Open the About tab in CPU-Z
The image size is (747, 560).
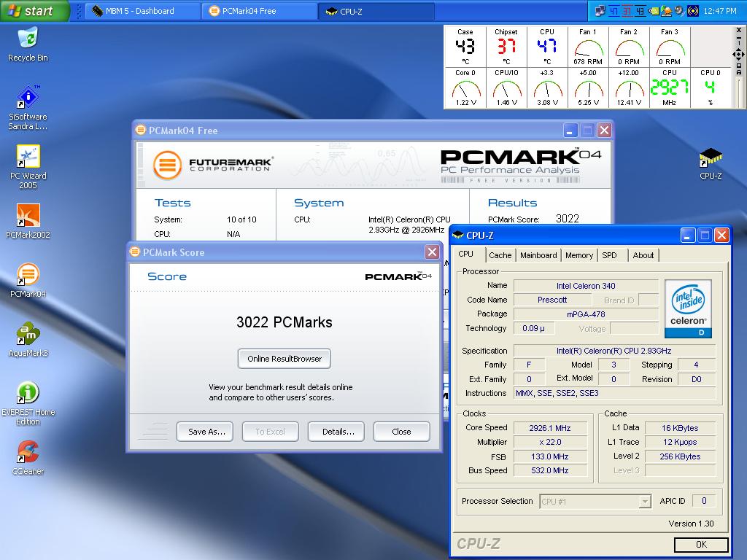pos(643,255)
